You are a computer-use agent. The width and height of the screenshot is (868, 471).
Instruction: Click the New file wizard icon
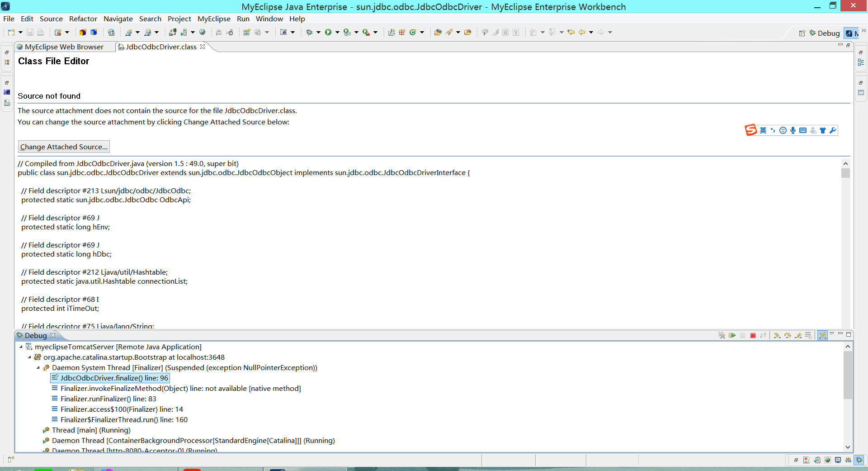(x=11, y=32)
